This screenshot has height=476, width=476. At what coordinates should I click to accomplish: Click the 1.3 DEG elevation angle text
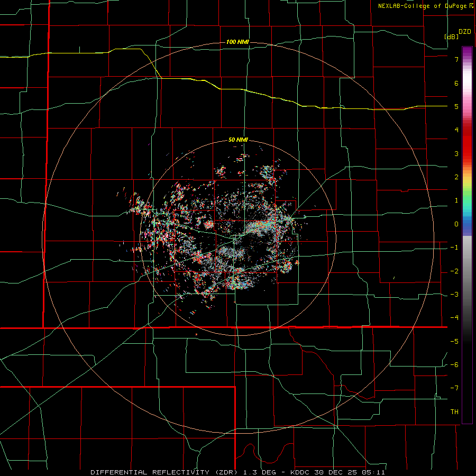[x=259, y=472]
